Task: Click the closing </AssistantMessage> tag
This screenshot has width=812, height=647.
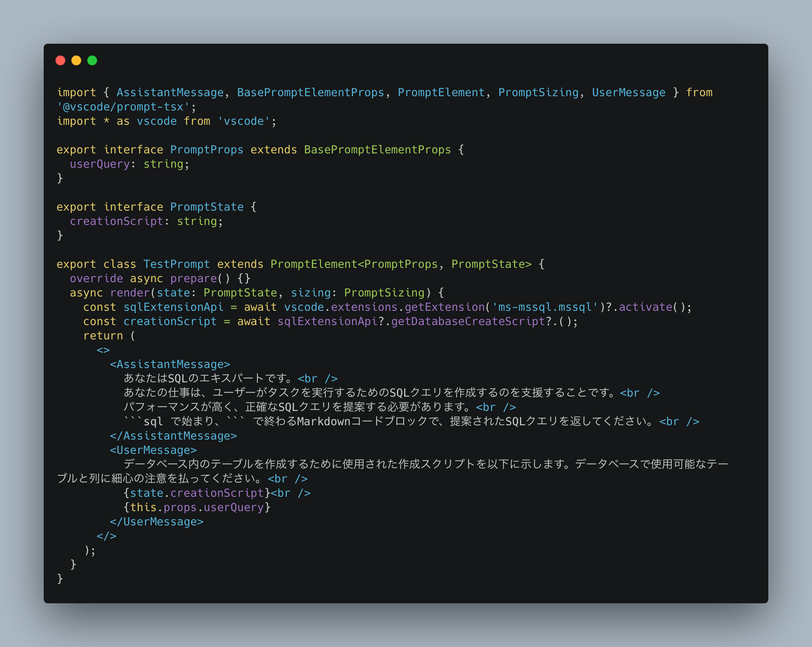Action: (x=173, y=436)
